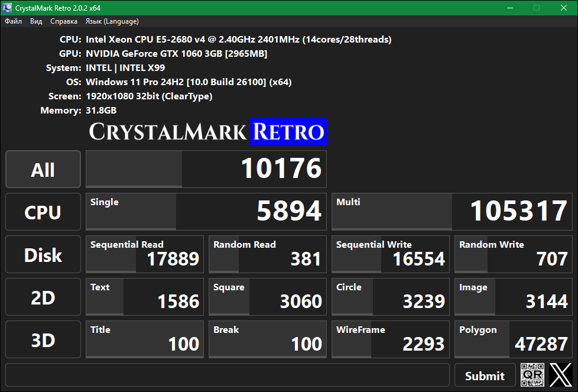Click the X (Twitter) share icon
This screenshot has width=578, height=392.
[560, 375]
